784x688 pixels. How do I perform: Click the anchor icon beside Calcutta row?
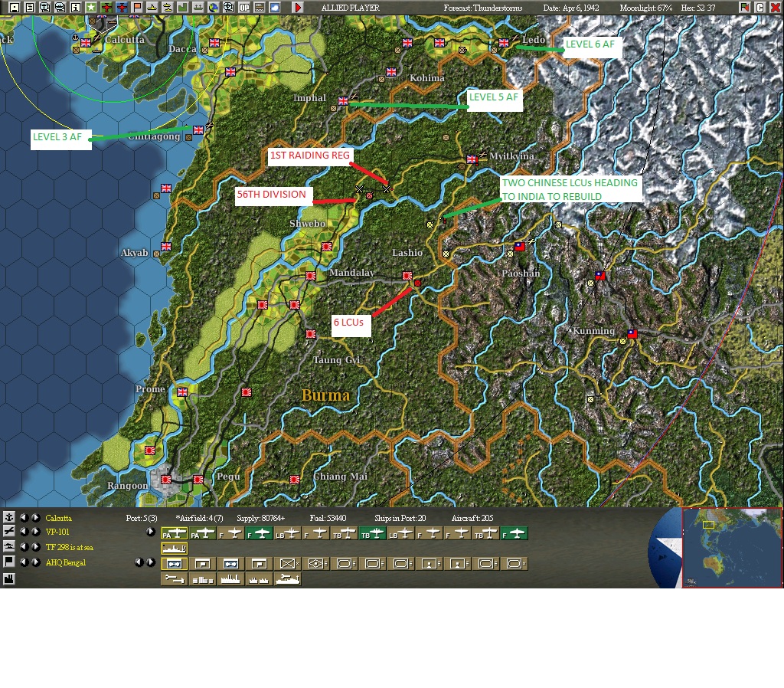tap(9, 517)
